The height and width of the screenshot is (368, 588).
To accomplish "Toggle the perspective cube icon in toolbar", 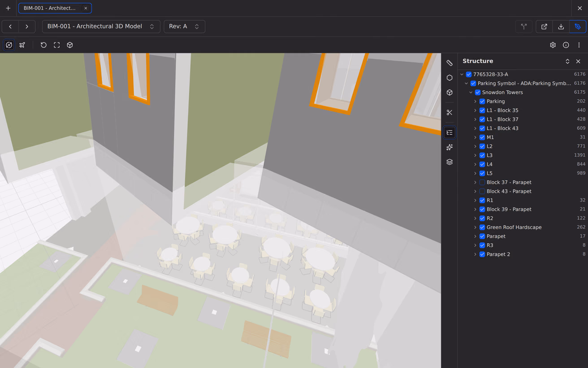I will [70, 45].
